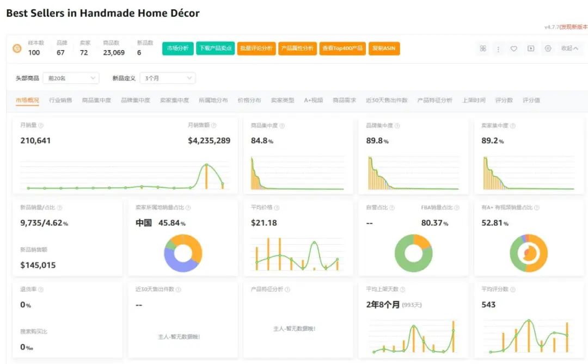Switch to the 品牌集中度 tab
The width and height of the screenshot is (588, 364).
(x=136, y=101)
